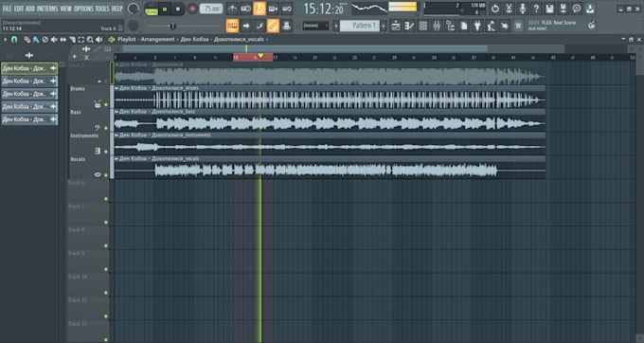Click the shopping cart content library icon
The image size is (644, 343).
coord(518,26)
